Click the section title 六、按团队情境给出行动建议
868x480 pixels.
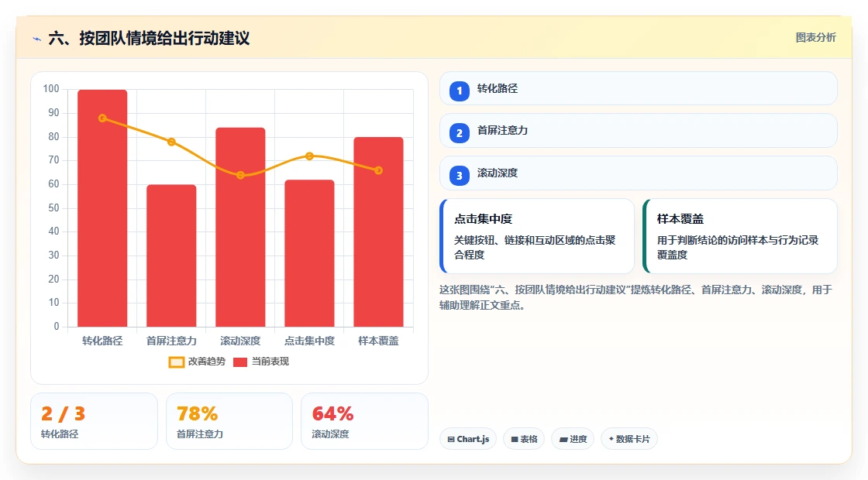(x=149, y=39)
